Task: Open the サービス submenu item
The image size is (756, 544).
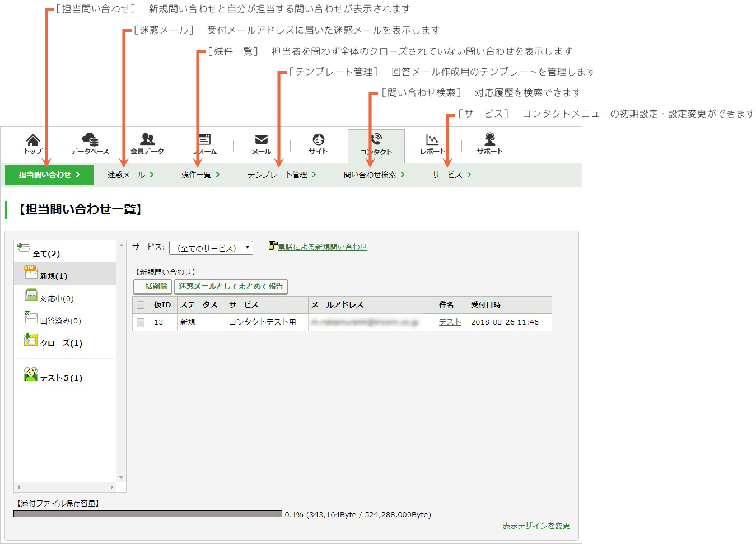Action: pos(451,175)
